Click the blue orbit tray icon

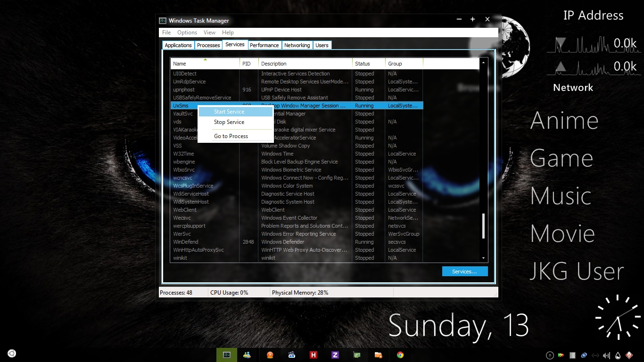pos(584,355)
